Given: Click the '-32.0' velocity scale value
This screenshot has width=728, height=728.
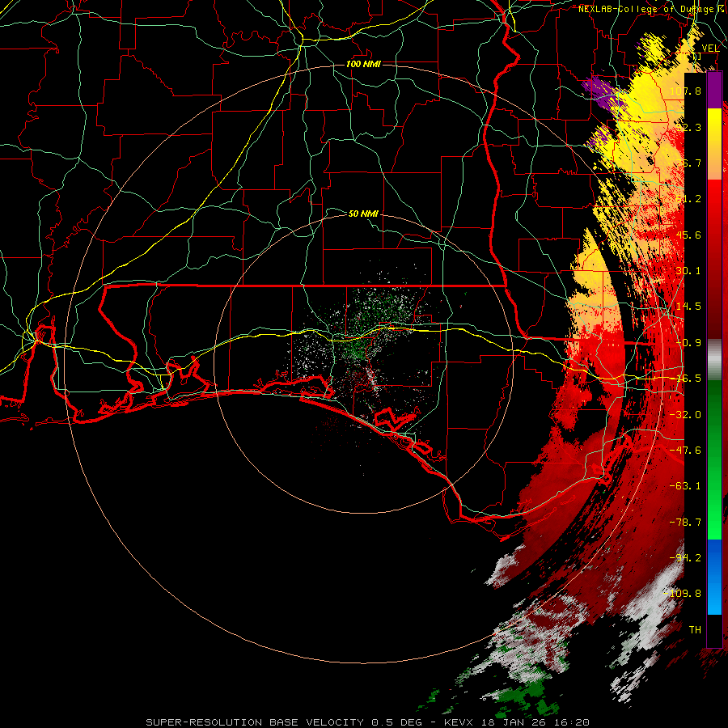Looking at the screenshot, I should coord(686,415).
